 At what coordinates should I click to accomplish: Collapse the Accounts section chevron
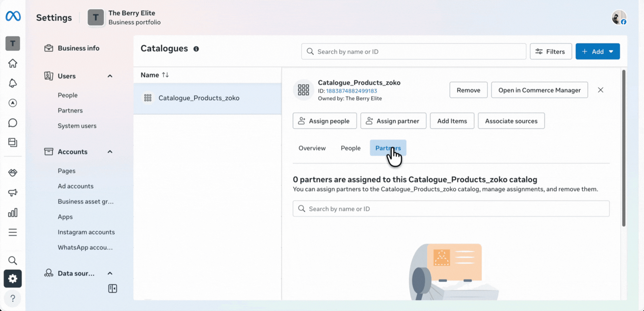tap(110, 152)
